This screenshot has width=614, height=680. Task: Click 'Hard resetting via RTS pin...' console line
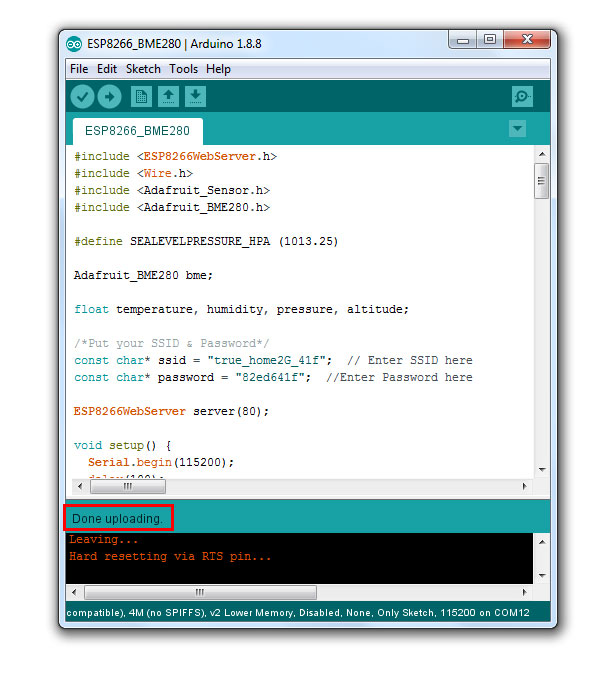coord(170,556)
